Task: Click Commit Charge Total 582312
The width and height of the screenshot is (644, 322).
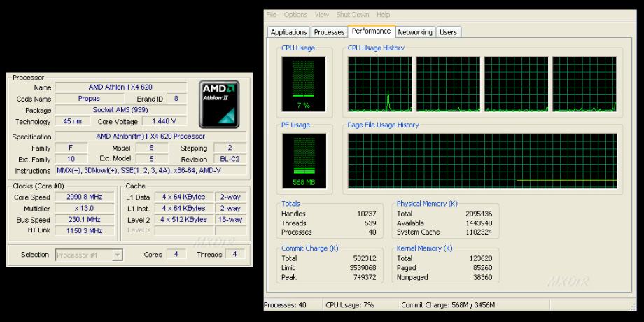Action: tap(365, 258)
